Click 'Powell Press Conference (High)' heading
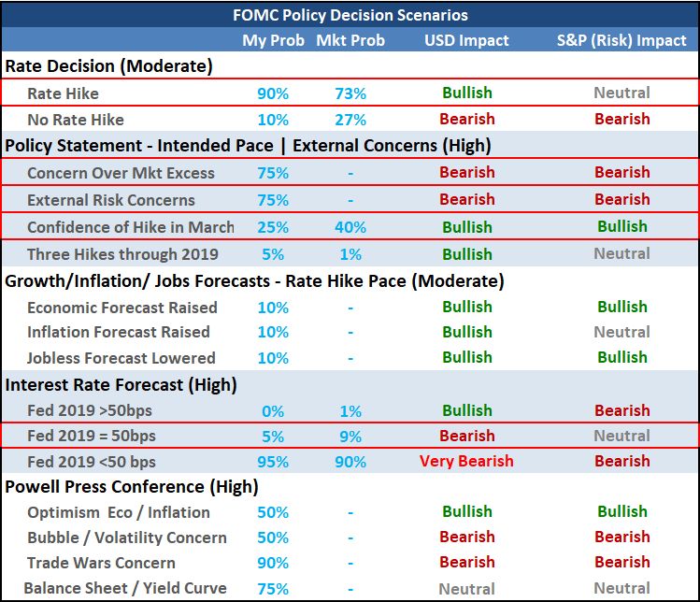700x602 pixels. pos(132,487)
